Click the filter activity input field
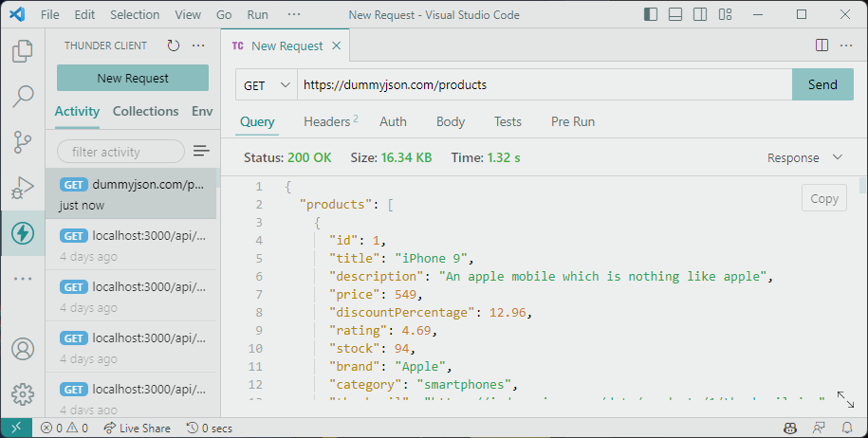Viewport: 868px width, 438px height. (x=120, y=152)
